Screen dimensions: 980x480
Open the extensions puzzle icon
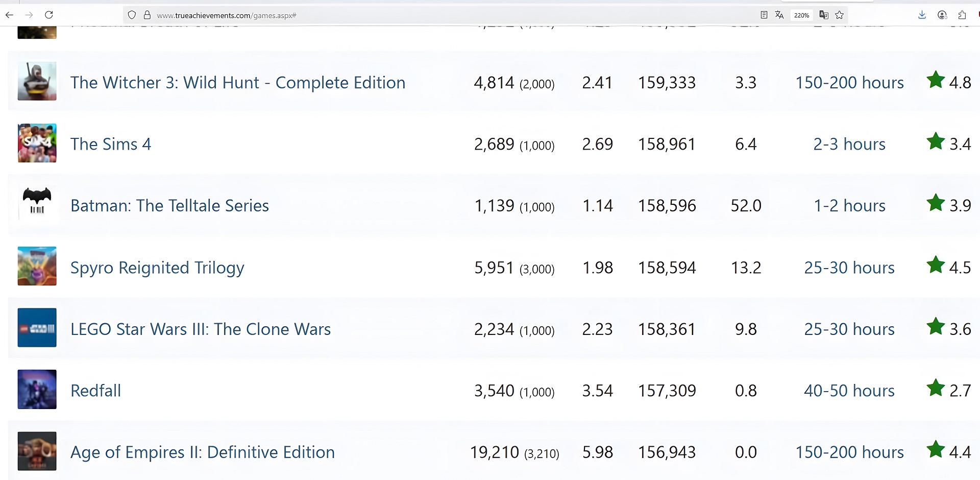point(962,15)
